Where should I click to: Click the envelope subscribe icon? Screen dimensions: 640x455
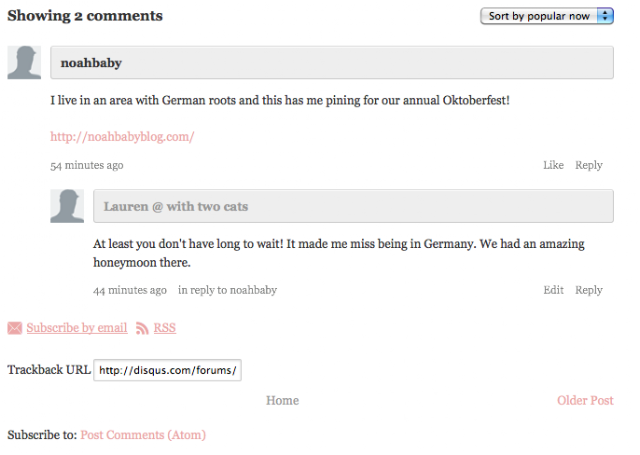point(15,328)
